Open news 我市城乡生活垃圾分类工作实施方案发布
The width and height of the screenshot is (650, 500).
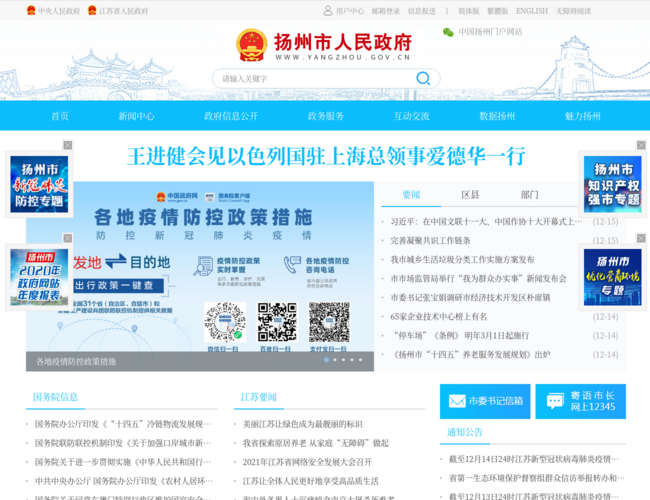pyautogui.click(x=462, y=260)
